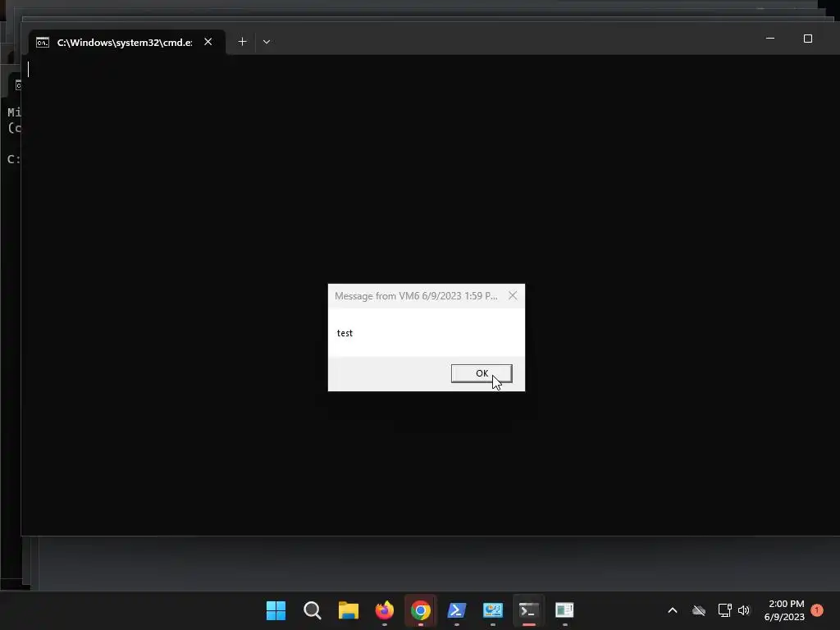Open Remote Desktop app in taskbar

(x=493, y=610)
